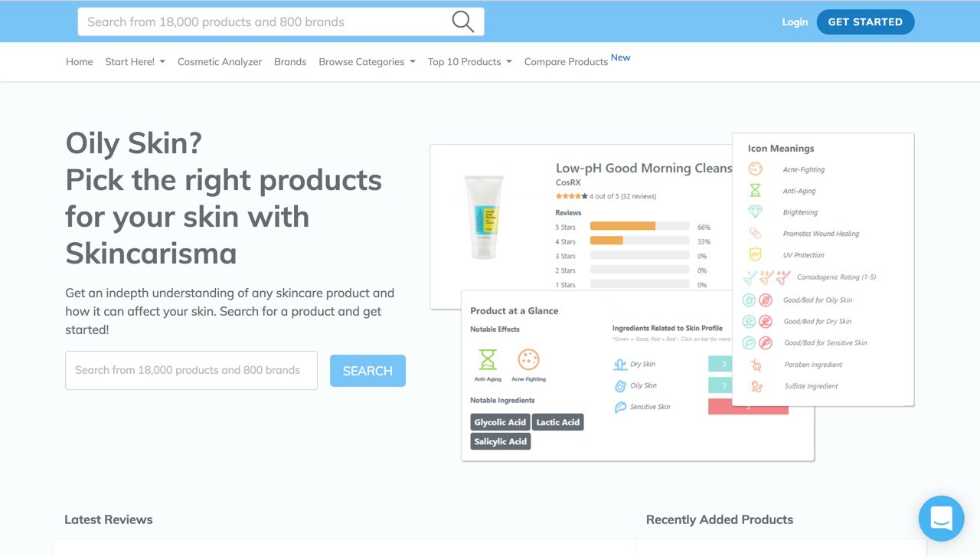This screenshot has width=980, height=557.
Task: Click the Recently Added Products heading
Action: pos(720,519)
